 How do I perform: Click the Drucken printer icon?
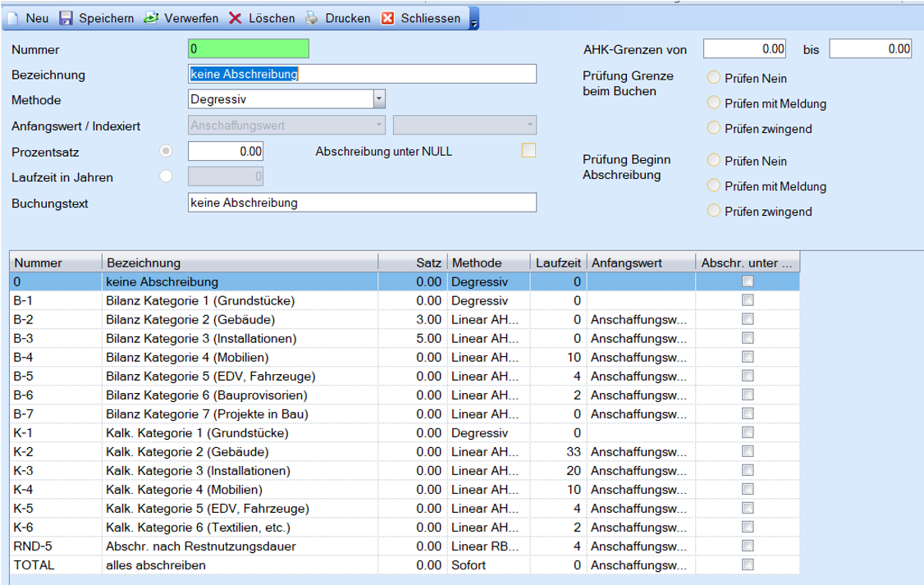pyautogui.click(x=313, y=18)
